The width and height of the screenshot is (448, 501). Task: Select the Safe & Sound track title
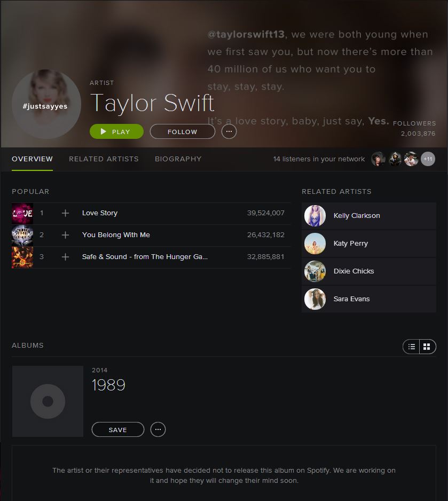[x=145, y=256]
